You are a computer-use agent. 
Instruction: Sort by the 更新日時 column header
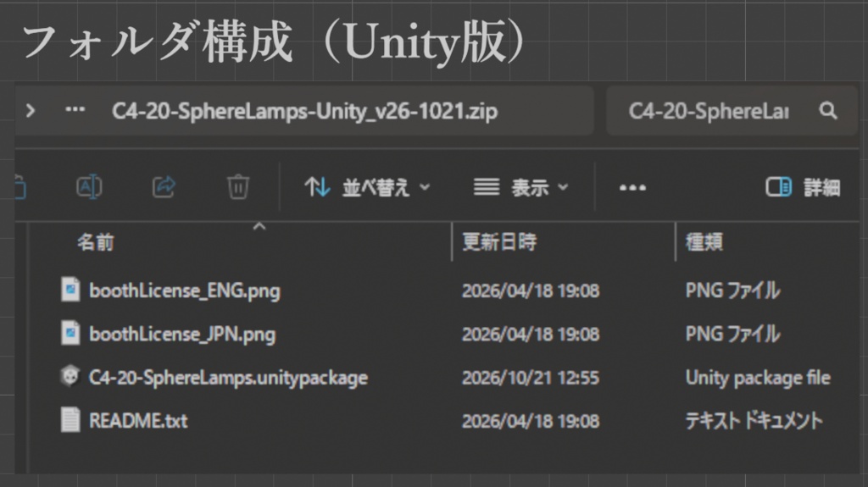point(499,242)
